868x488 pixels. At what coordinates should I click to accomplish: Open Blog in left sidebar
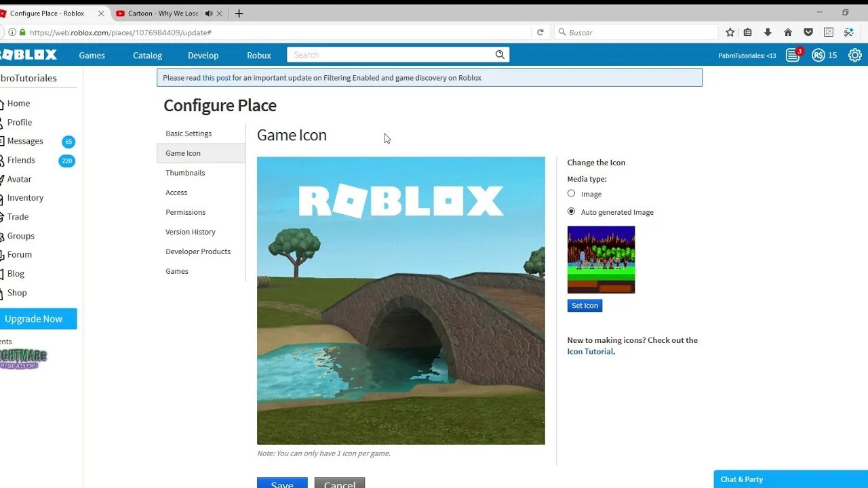pos(16,274)
